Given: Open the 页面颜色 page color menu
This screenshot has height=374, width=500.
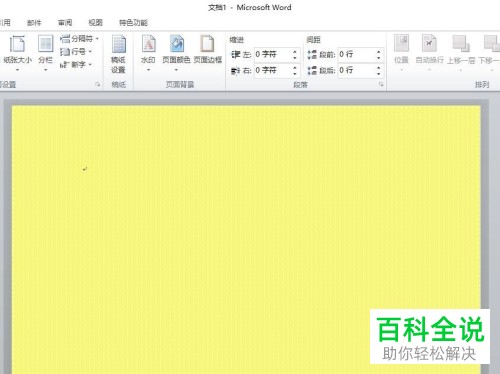Looking at the screenshot, I should tap(176, 53).
